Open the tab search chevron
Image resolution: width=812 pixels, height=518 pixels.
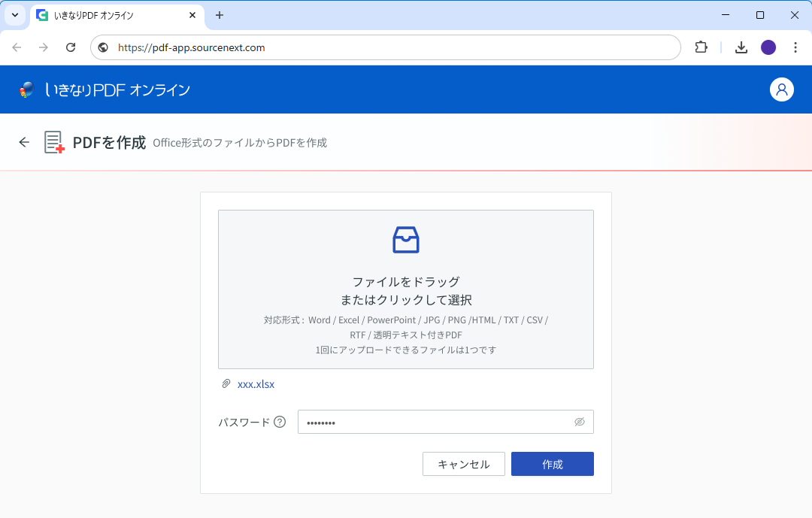pyautogui.click(x=14, y=15)
